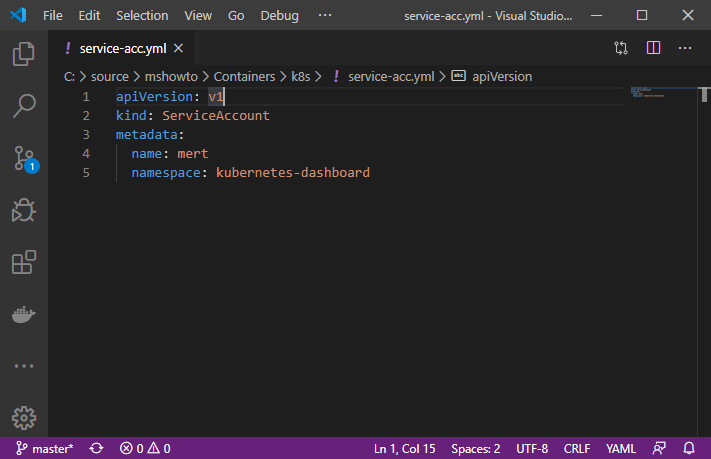
Task: Click the name key on line 4
Action: [146, 154]
